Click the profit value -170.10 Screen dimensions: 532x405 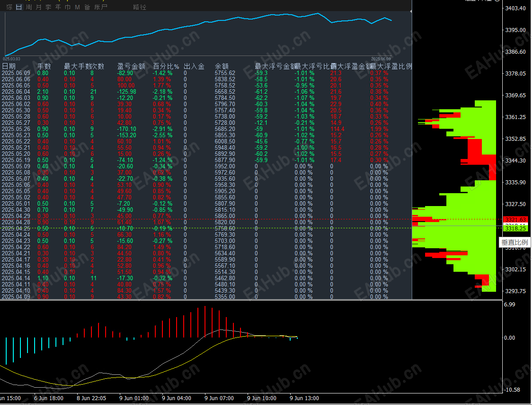(x=126, y=129)
